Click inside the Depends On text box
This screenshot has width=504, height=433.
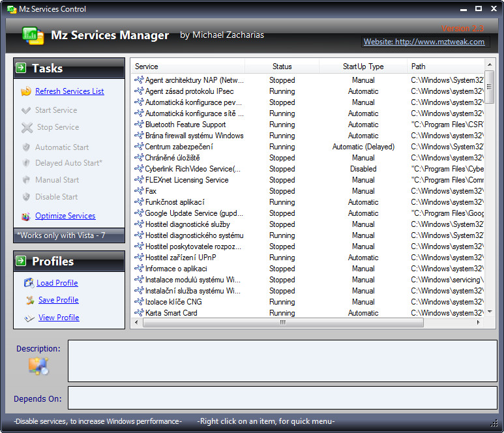282,398
